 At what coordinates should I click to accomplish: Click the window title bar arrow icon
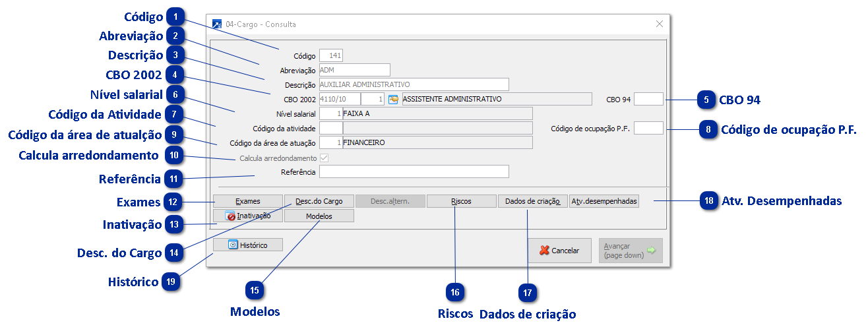click(216, 24)
